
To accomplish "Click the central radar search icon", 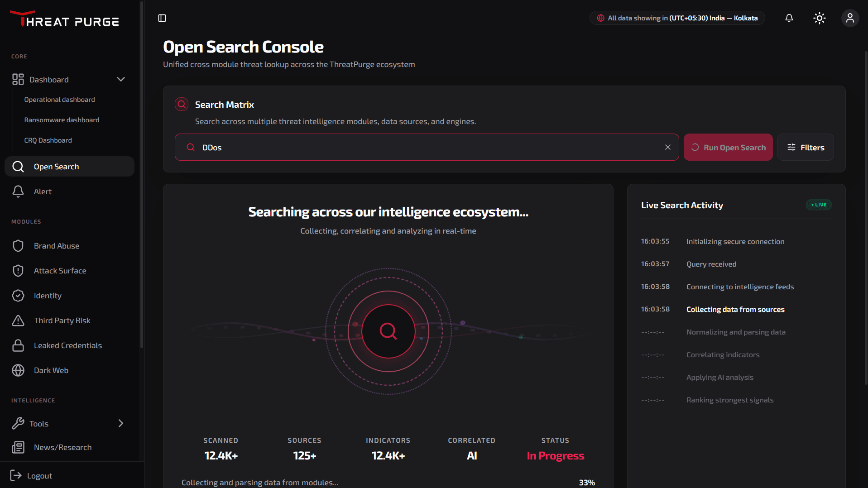I will point(388,331).
